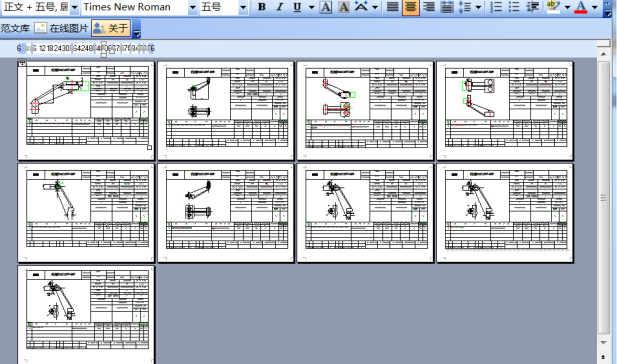The image size is (617, 364).
Task: Apply numbered list formatting
Action: 496,7
